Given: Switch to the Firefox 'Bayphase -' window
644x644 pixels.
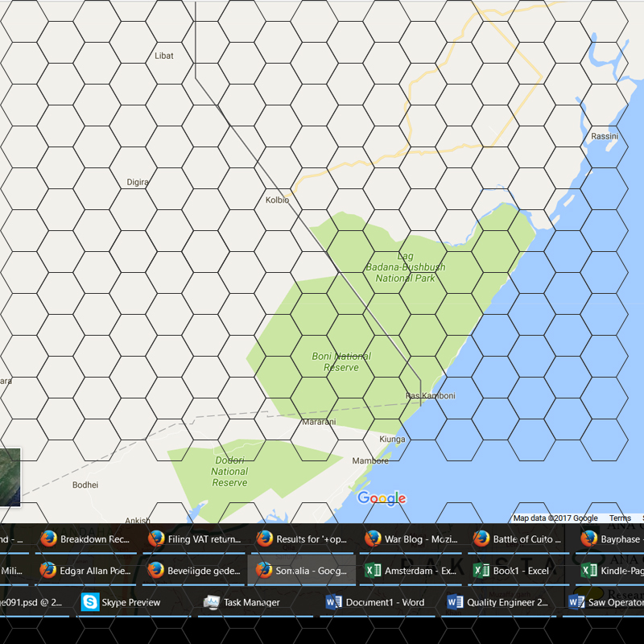Looking at the screenshot, I should (x=610, y=539).
